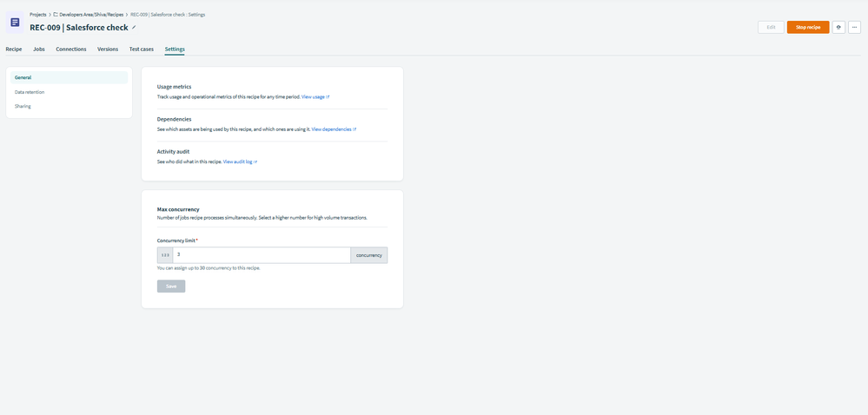Screen dimensions: 868x415
Task: Open the View dependencies link
Action: click(334, 129)
